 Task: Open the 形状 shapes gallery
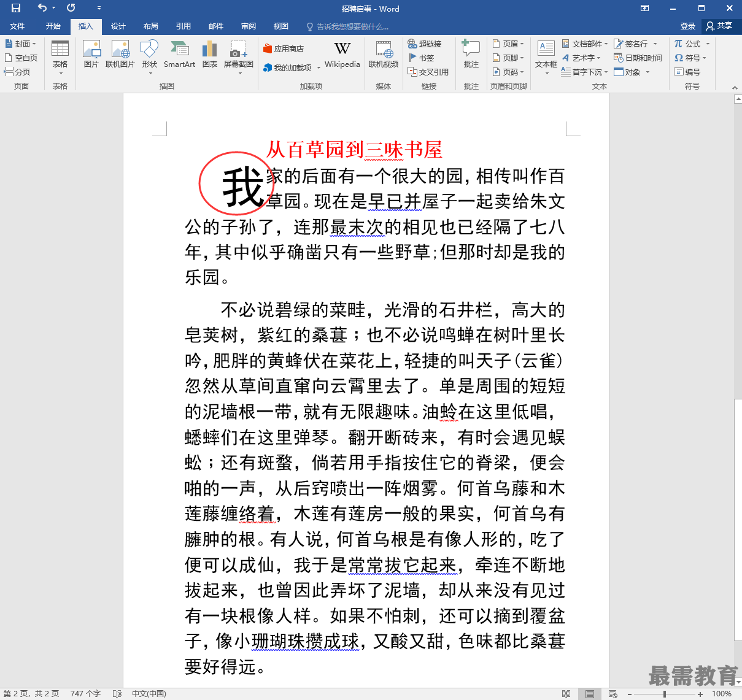(150, 58)
